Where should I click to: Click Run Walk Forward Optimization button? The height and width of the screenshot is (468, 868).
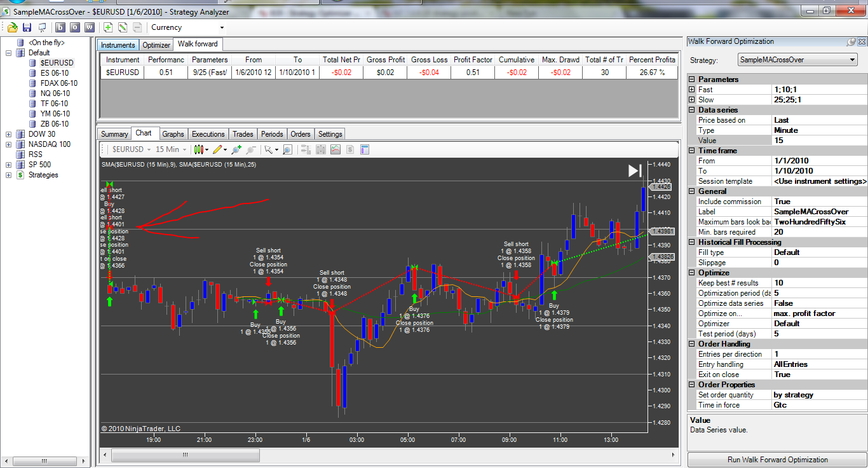[x=777, y=460]
